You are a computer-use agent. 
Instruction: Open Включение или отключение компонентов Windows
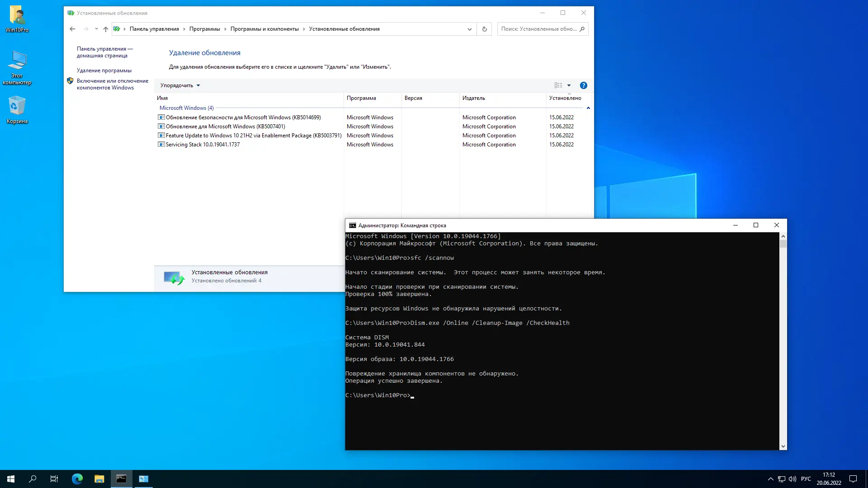[112, 84]
